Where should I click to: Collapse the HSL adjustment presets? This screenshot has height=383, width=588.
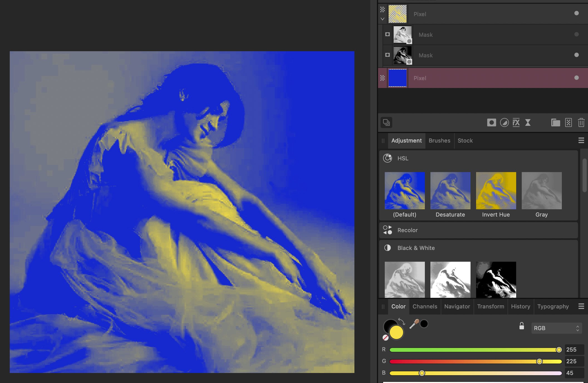point(478,158)
